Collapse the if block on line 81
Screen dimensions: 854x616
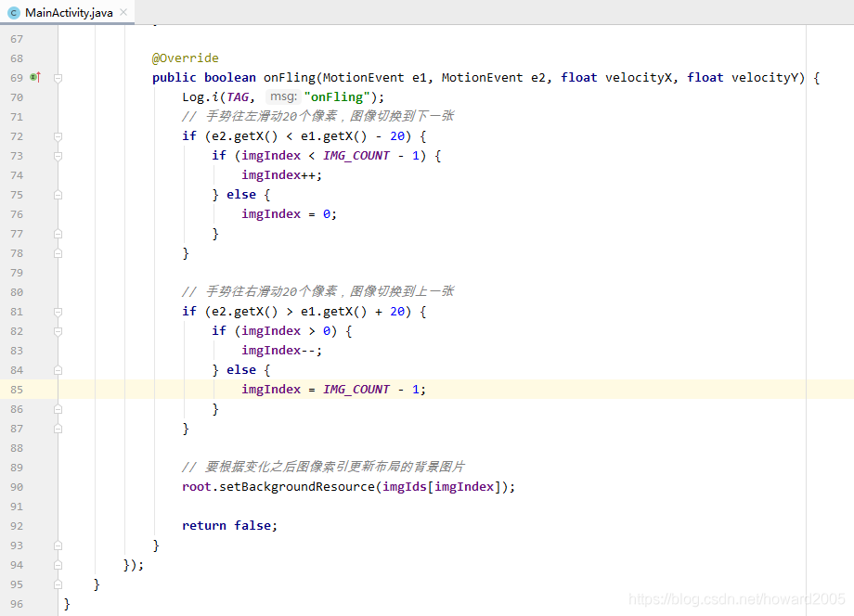[x=58, y=312]
